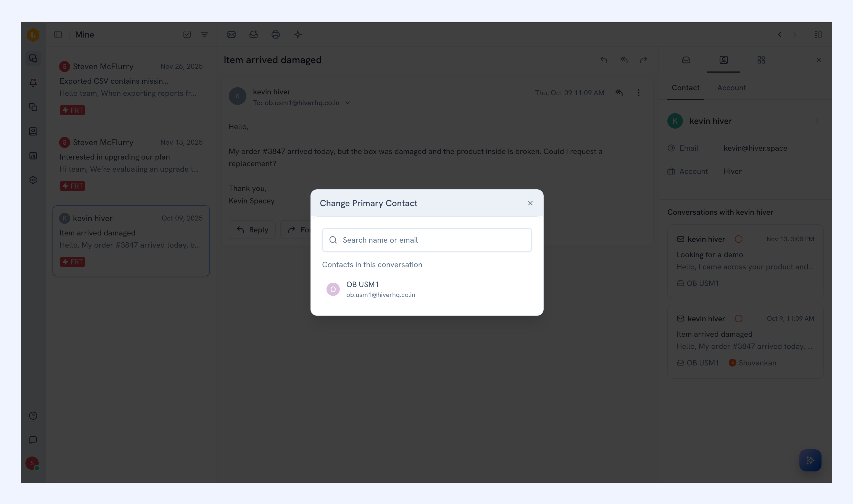Viewport: 853px width, 504px height.
Task: Click the mark as unread envelope icon
Action: 231,35
